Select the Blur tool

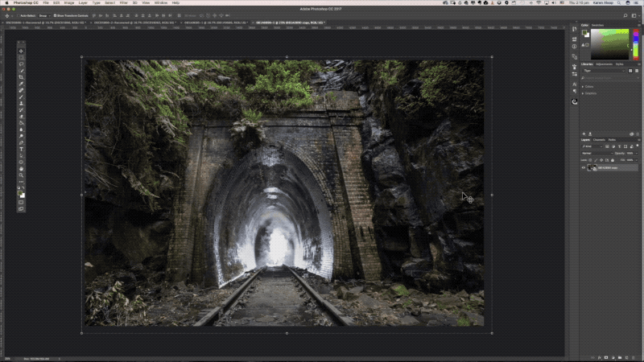(x=21, y=130)
